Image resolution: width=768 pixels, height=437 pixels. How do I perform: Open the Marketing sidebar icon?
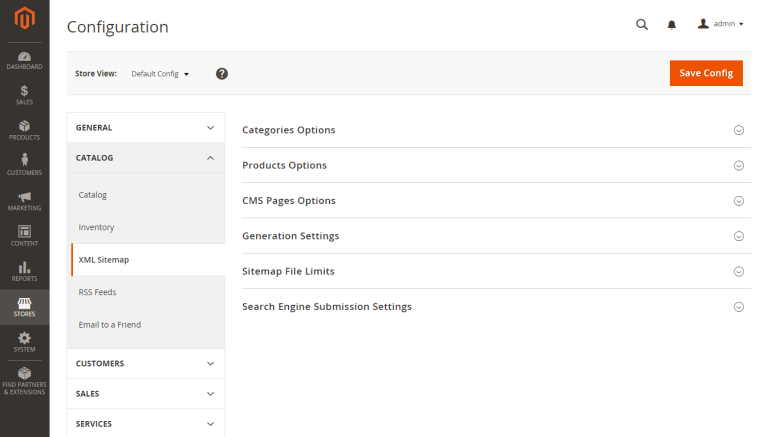[24, 201]
